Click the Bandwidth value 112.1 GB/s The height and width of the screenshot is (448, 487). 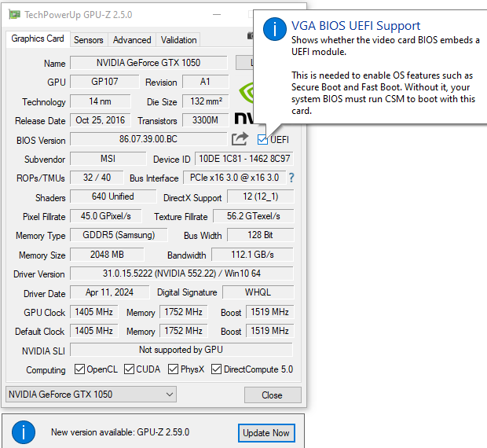[252, 255]
